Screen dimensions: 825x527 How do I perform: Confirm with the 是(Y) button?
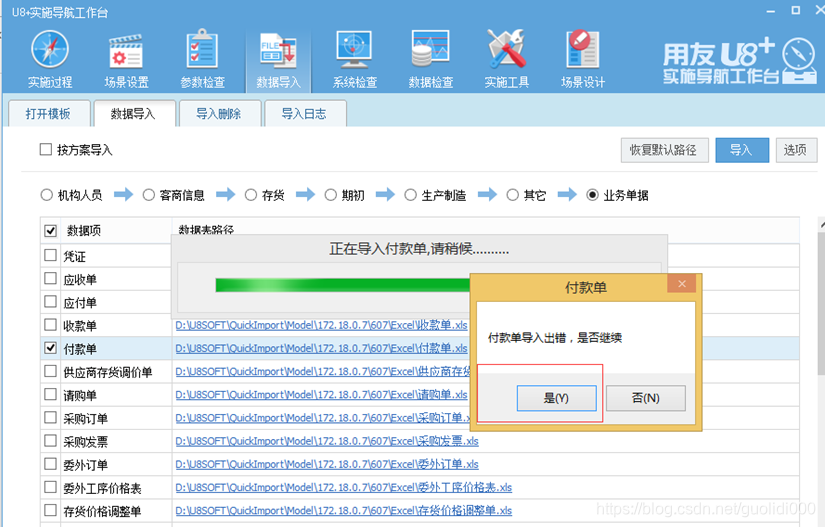[556, 398]
